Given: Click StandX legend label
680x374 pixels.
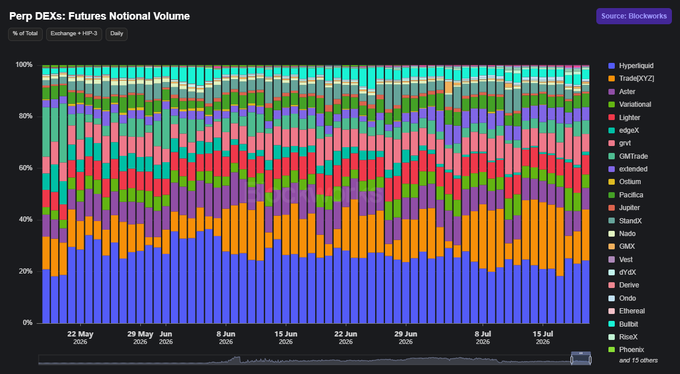Looking at the screenshot, I should (631, 221).
